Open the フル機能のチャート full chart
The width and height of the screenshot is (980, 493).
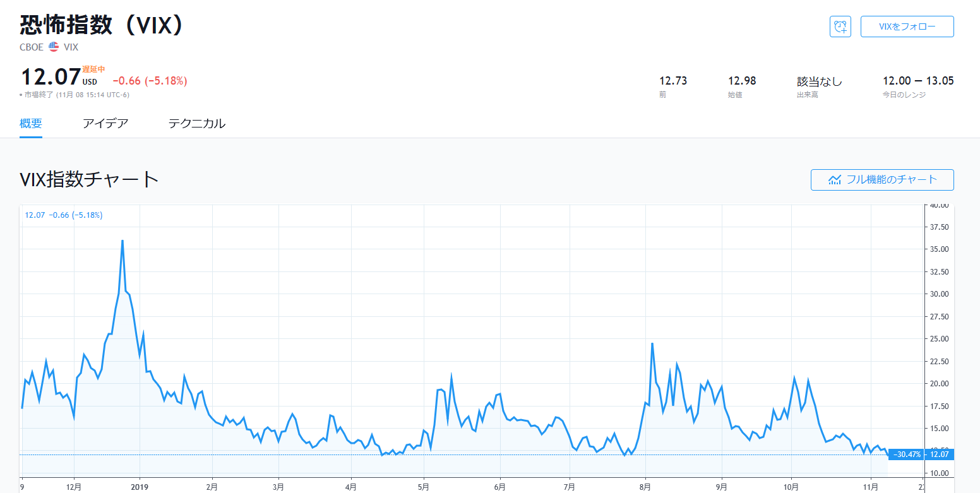882,179
